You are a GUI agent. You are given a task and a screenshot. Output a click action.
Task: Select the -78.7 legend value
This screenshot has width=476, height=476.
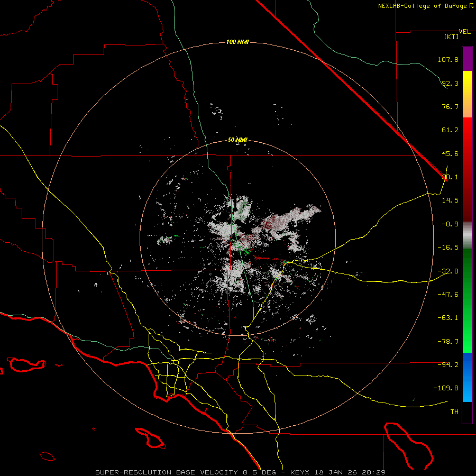448,342
